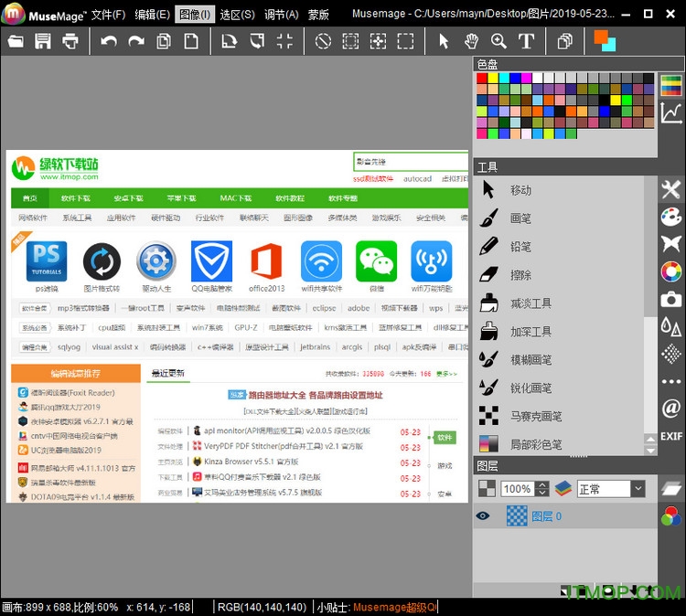Open the curves graph sidebar icon
Image resolution: width=686 pixels, height=616 pixels.
coord(671,112)
